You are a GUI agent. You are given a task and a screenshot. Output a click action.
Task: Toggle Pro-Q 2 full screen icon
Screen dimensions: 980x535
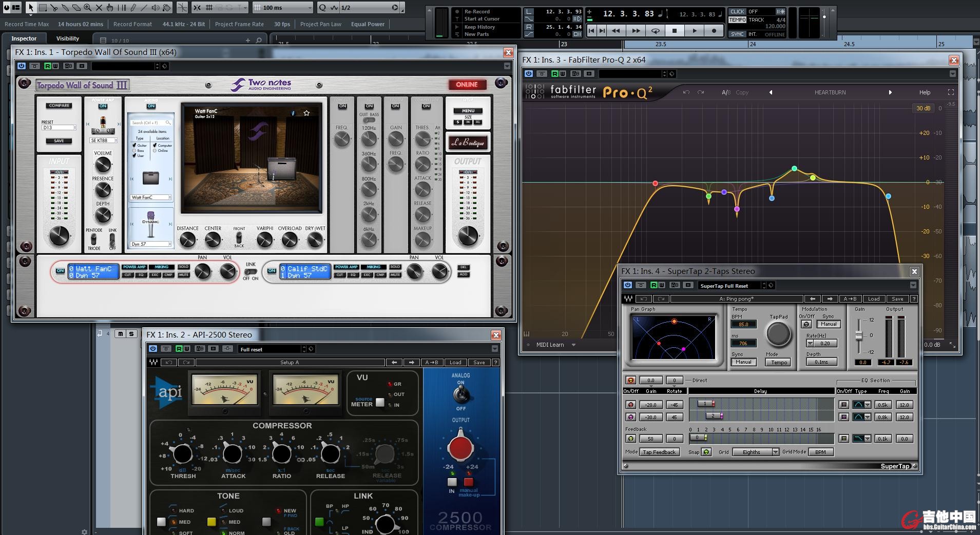point(951,92)
